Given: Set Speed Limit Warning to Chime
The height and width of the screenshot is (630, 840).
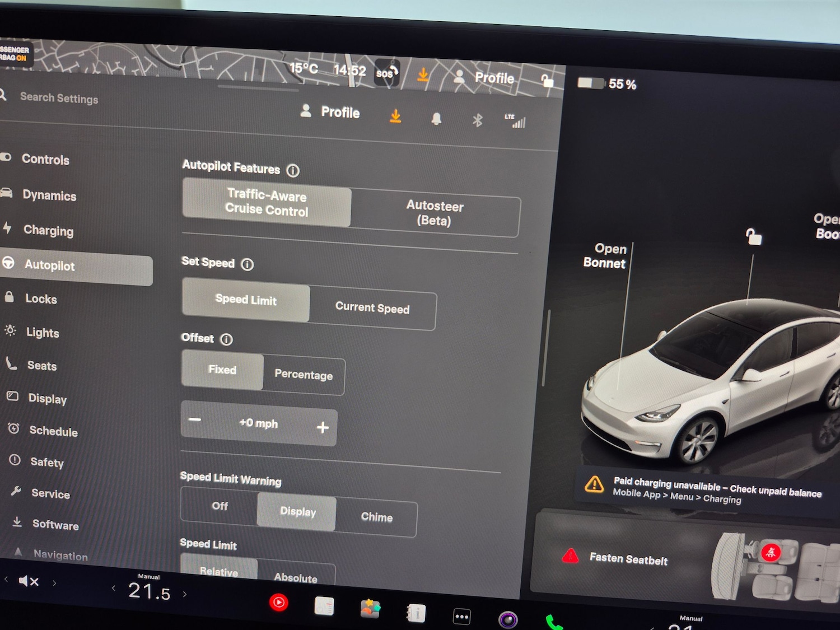Looking at the screenshot, I should tap(377, 517).
